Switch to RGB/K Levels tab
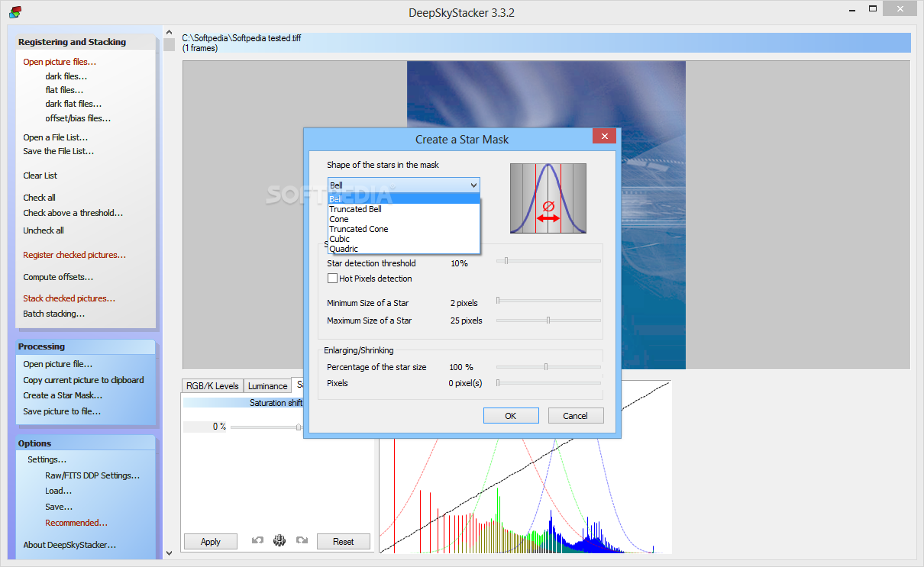This screenshot has height=567, width=924. click(212, 386)
